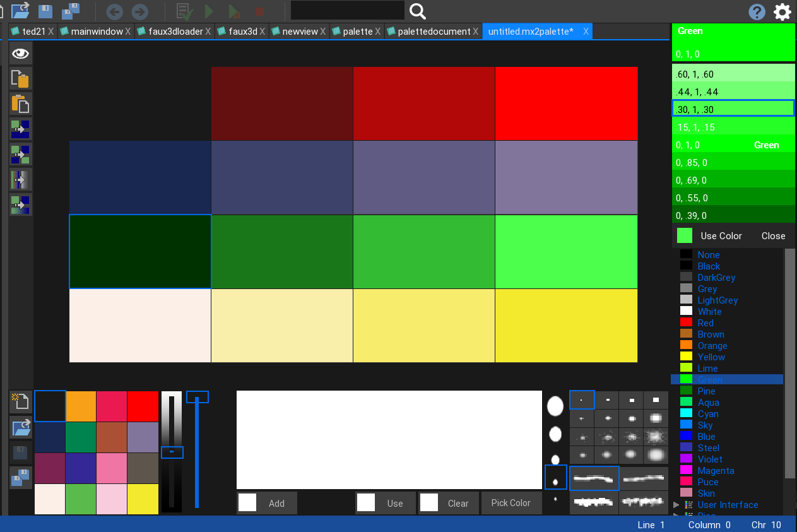Open the help question mark icon
Screen dimensions: 797x532
pyautogui.click(x=757, y=11)
